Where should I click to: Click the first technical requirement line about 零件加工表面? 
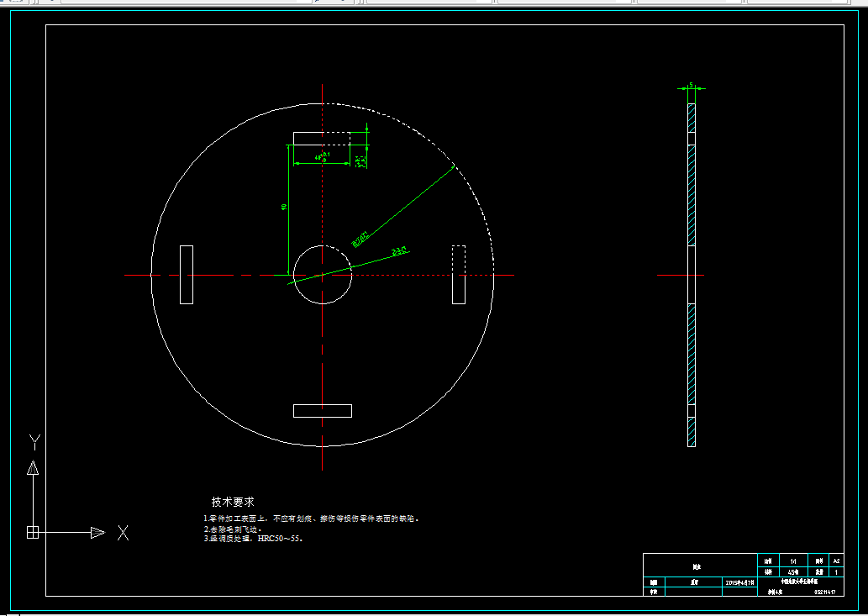312,519
